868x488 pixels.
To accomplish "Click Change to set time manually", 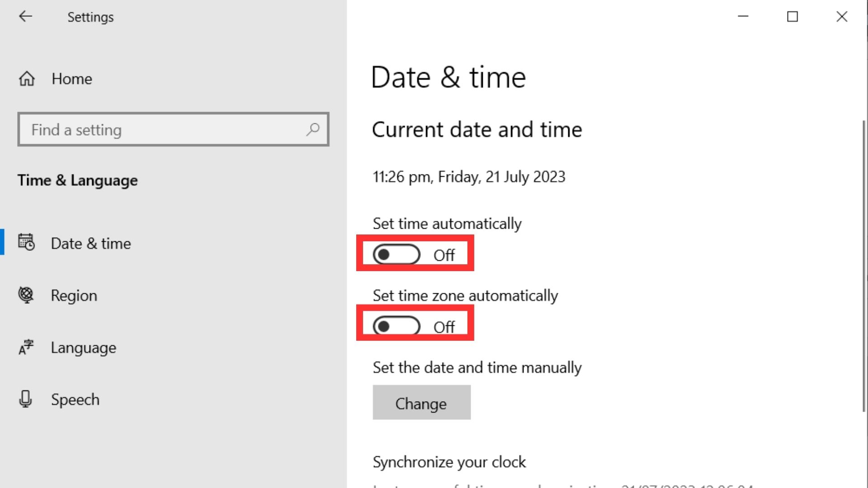I will tap(421, 403).
